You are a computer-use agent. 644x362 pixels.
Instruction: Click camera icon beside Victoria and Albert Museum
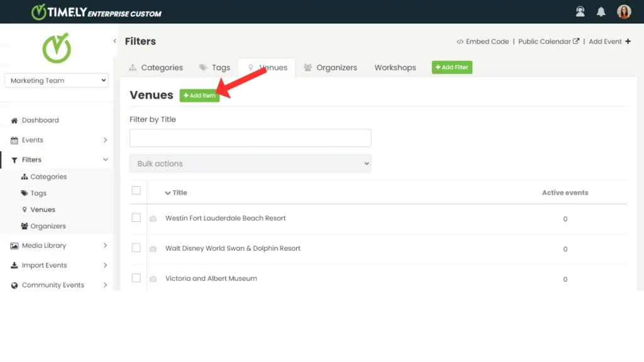tap(153, 279)
